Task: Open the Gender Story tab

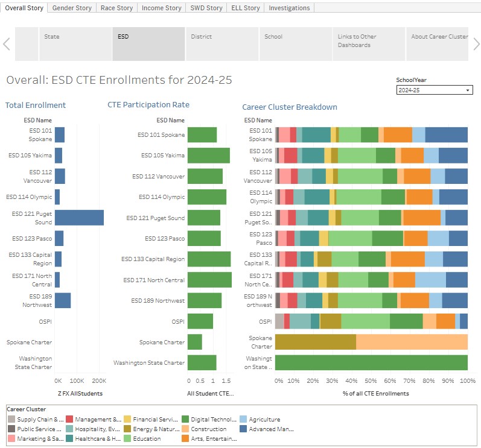Action: click(72, 8)
